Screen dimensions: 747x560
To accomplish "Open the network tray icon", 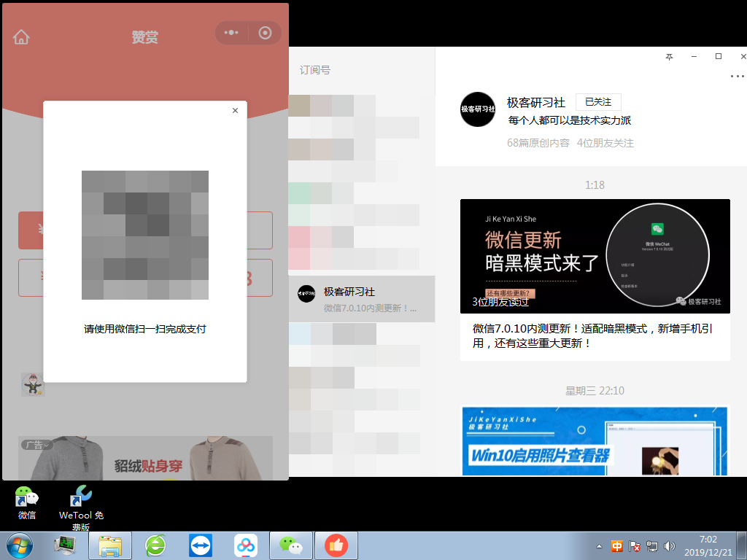I will [x=651, y=546].
